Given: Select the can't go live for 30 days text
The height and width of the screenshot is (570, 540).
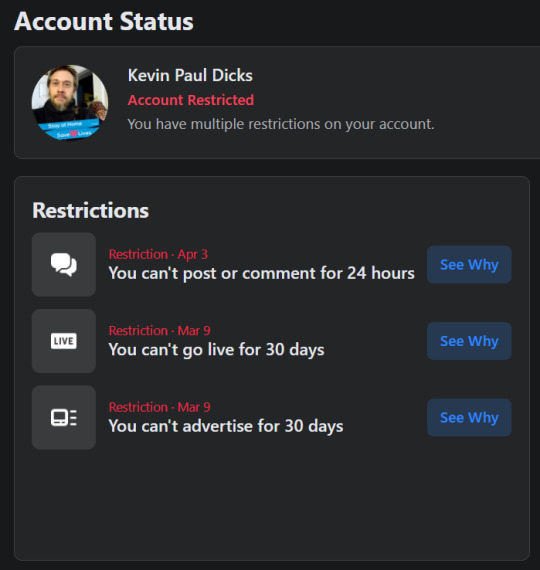Looking at the screenshot, I should (216, 350).
